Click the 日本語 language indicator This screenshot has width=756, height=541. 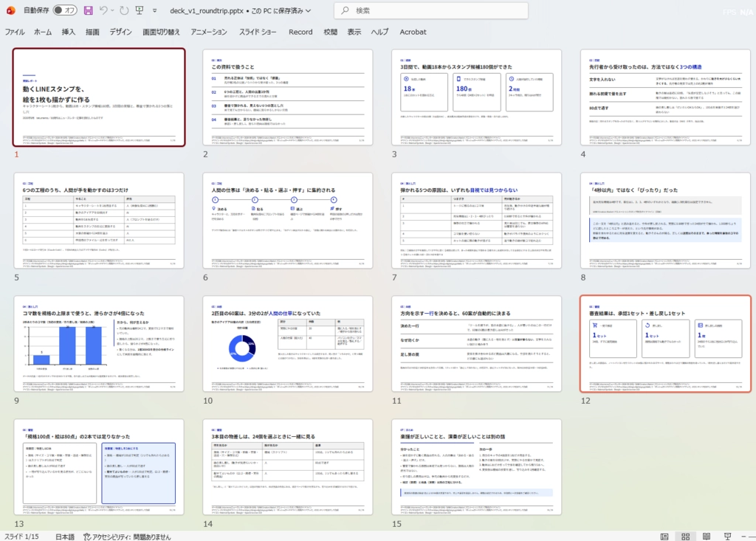(65, 537)
